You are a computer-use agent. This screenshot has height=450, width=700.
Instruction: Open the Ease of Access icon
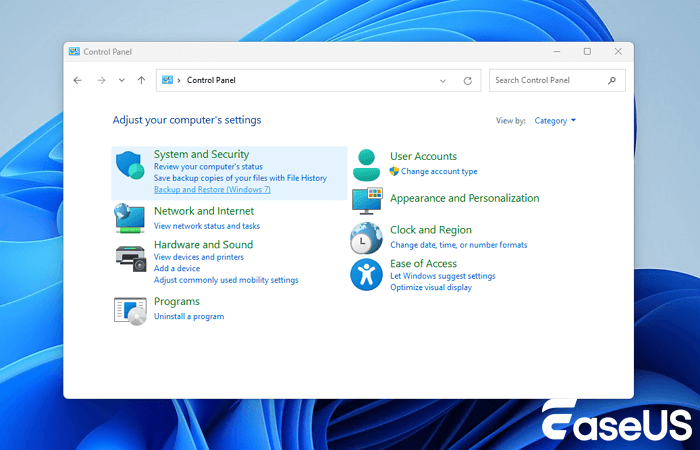tap(366, 275)
